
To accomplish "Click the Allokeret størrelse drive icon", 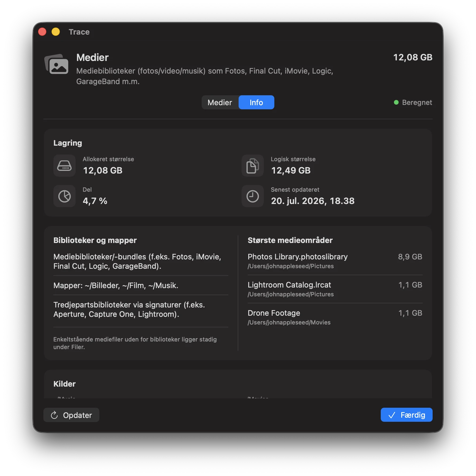I will pos(64,166).
